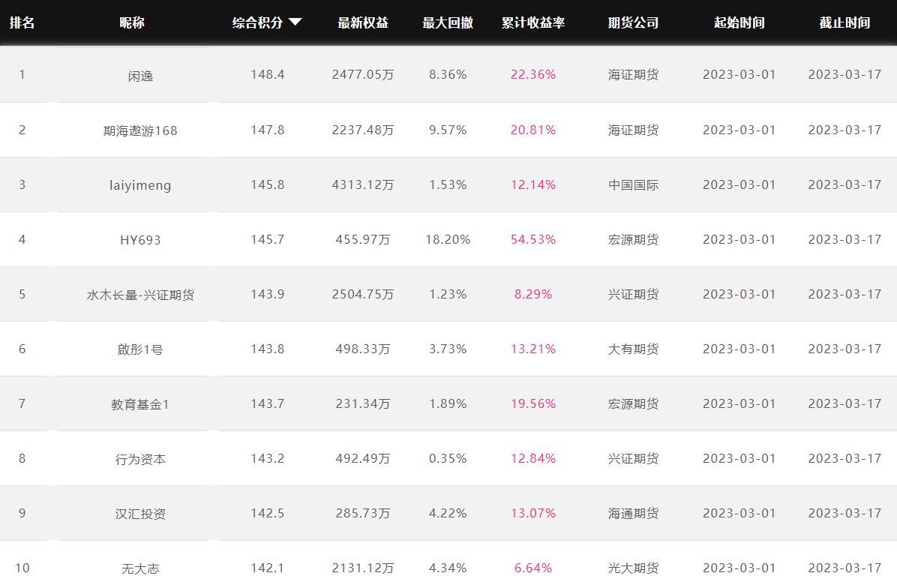
Task: Click the 期货公司 column header
Action: pos(633,23)
